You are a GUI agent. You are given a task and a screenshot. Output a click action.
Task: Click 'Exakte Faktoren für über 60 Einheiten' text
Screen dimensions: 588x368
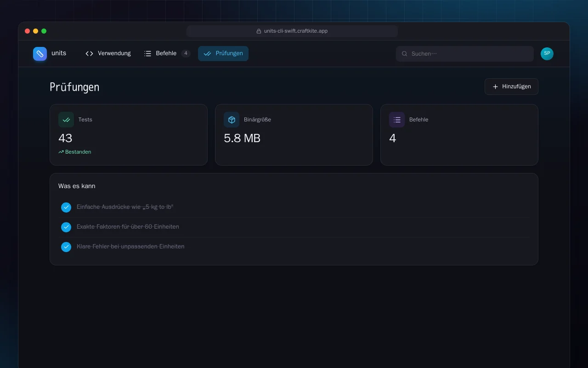pyautogui.click(x=128, y=227)
